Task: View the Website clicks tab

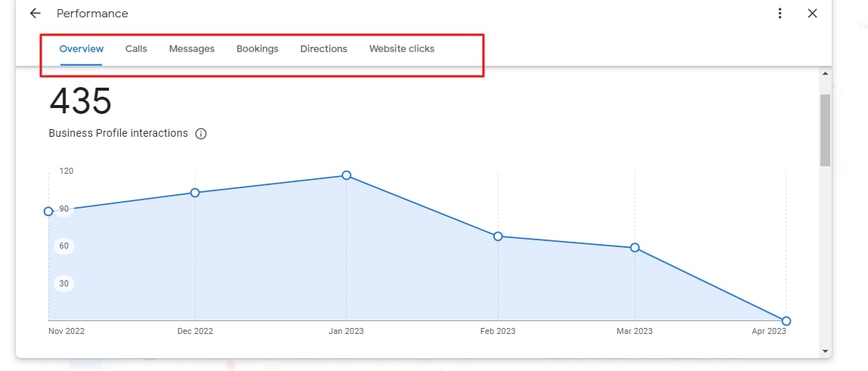Action: click(402, 48)
